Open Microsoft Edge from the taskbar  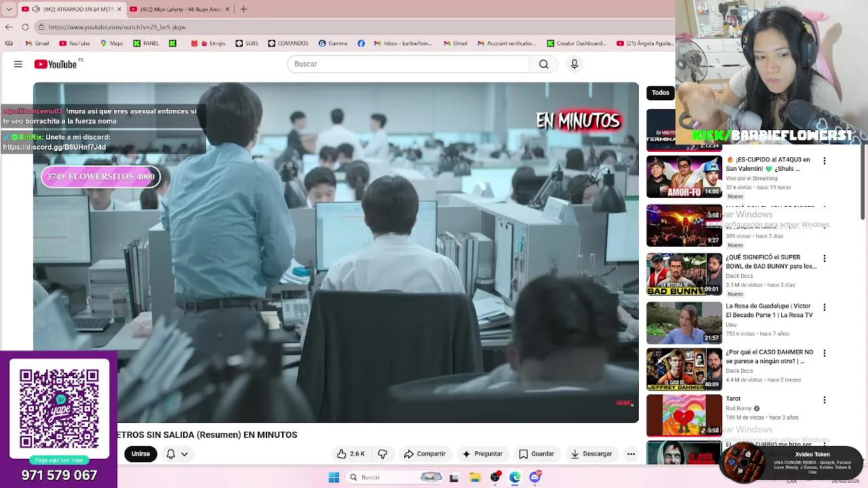[x=515, y=477]
